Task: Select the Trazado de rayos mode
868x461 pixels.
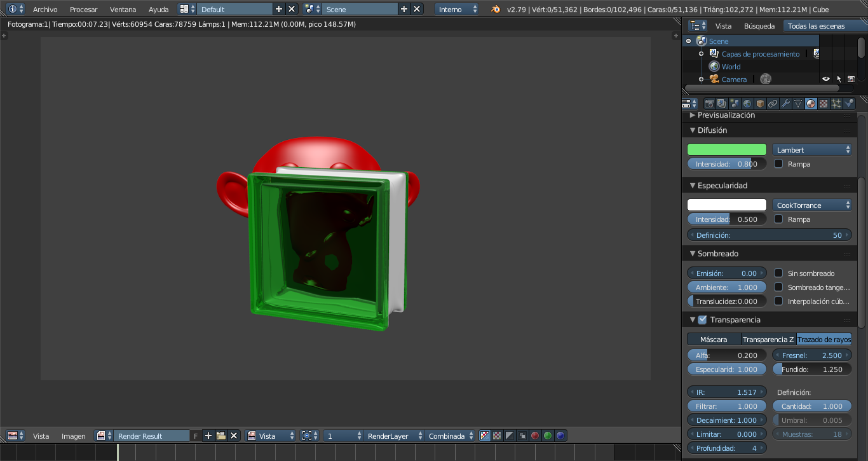Action: (824, 339)
